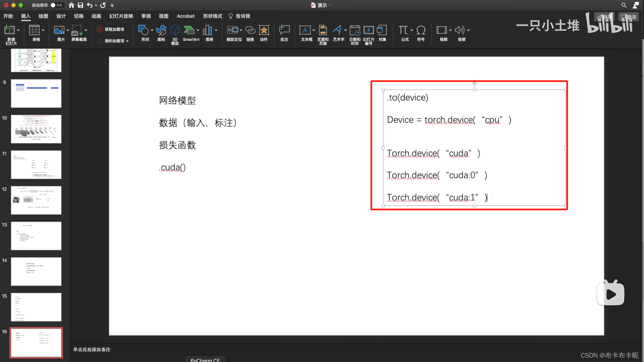Viewport: 644px width, 362px height.
Task: Click the text ".cuda()" on slide
Action: click(172, 167)
